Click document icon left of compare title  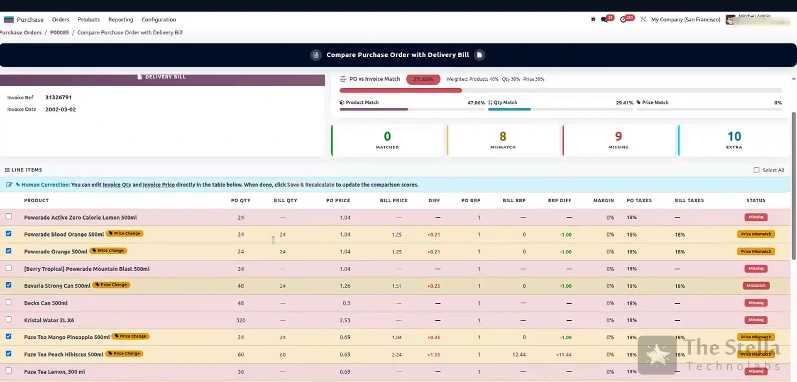pyautogui.click(x=316, y=55)
